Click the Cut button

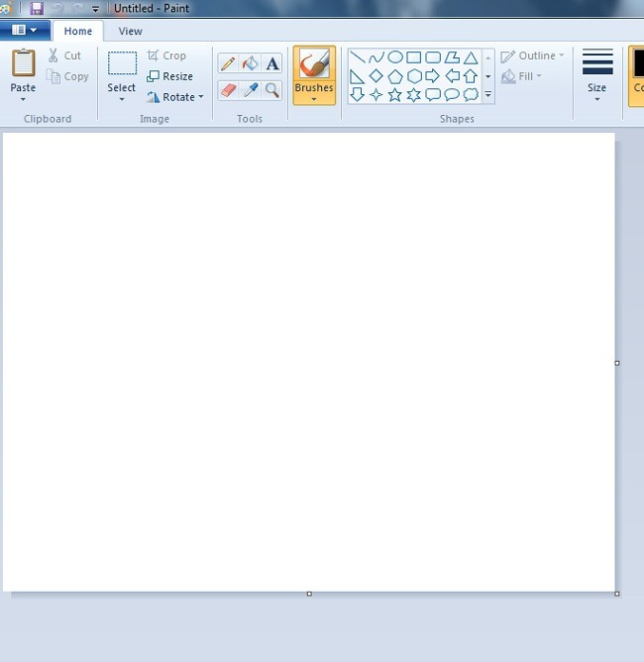(x=64, y=55)
